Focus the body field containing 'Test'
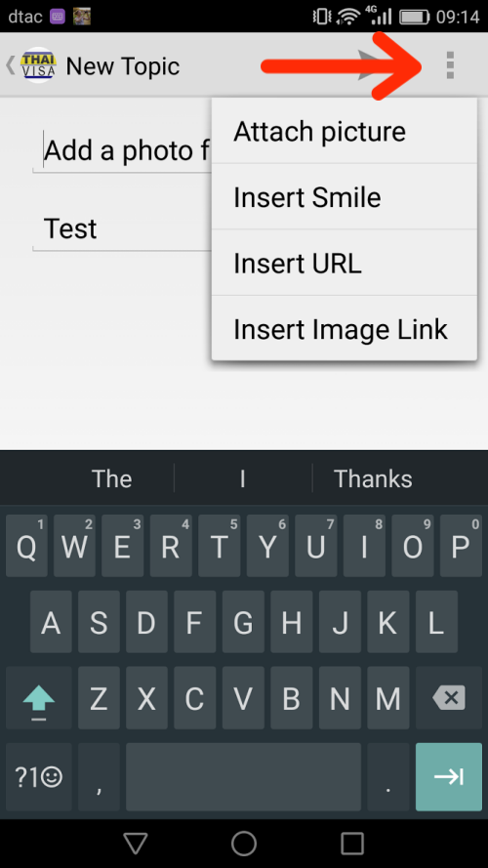Image resolution: width=488 pixels, height=868 pixels. (122, 228)
